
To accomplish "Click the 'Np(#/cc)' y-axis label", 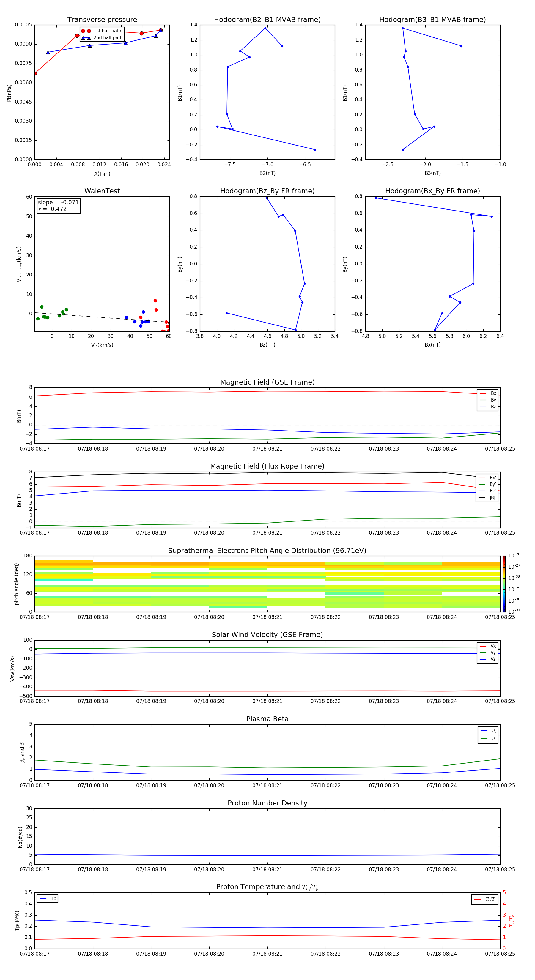I will (x=20, y=837).
